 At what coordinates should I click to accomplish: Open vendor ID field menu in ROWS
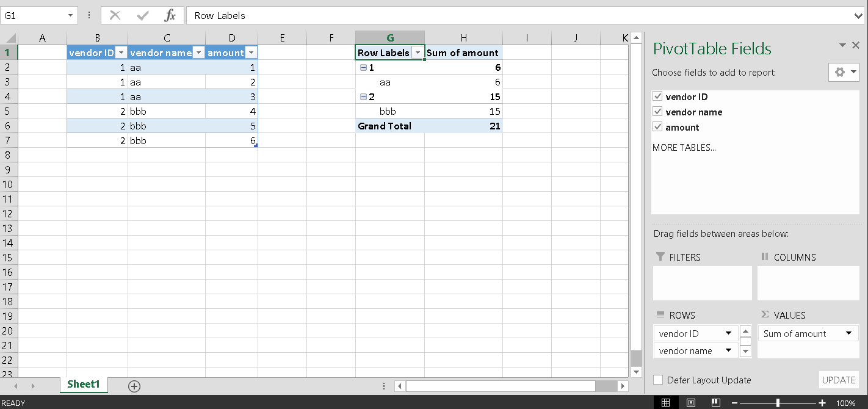tap(728, 333)
